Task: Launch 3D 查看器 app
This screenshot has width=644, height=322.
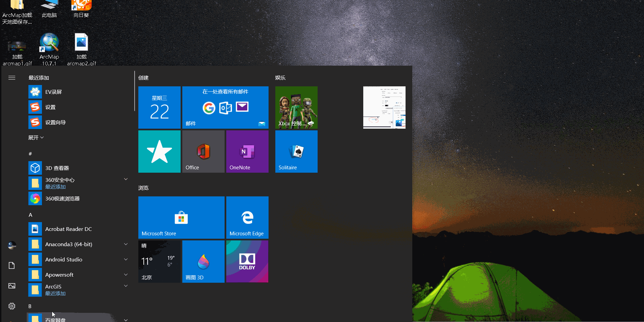Action: 78,168
